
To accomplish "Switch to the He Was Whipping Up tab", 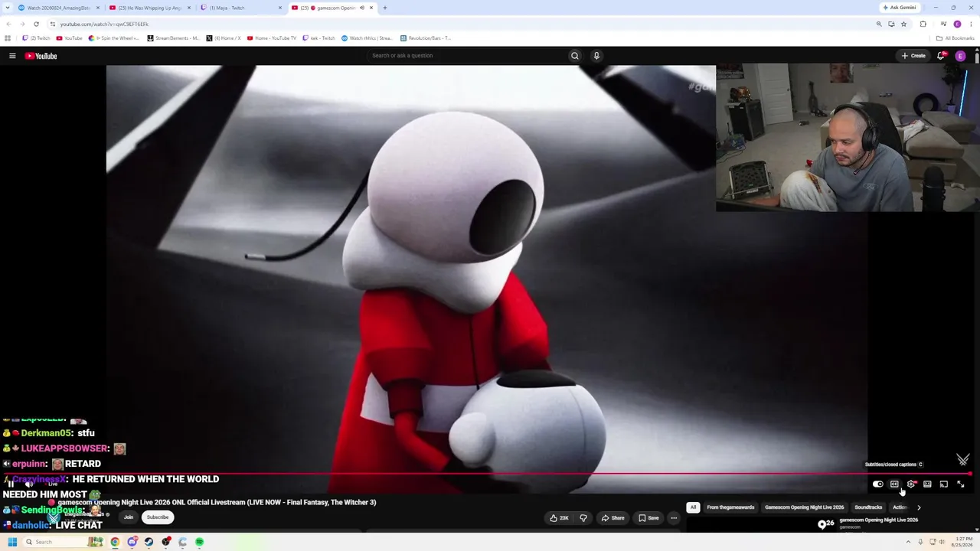I will click(x=149, y=8).
